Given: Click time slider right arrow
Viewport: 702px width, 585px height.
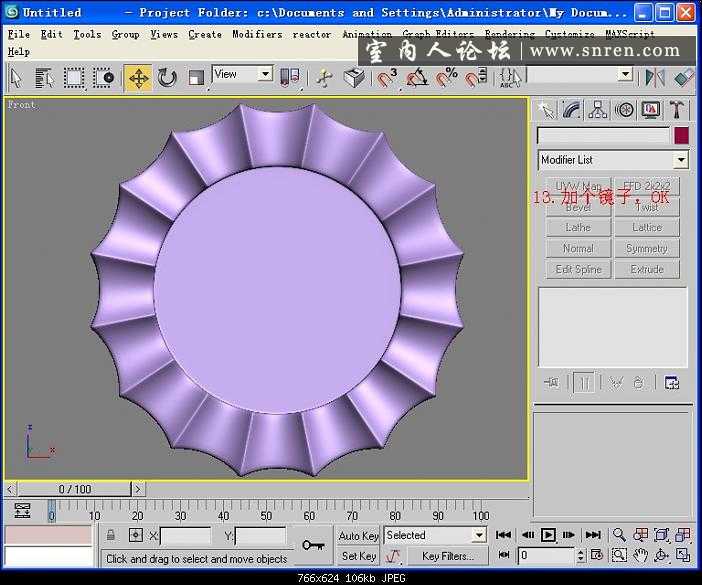Looking at the screenshot, I should [138, 489].
